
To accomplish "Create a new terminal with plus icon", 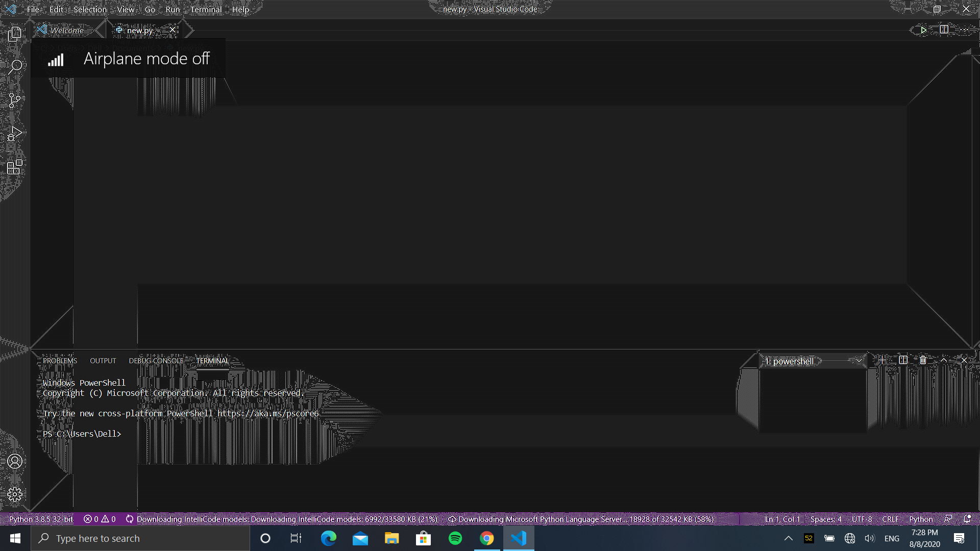I will click(x=882, y=360).
